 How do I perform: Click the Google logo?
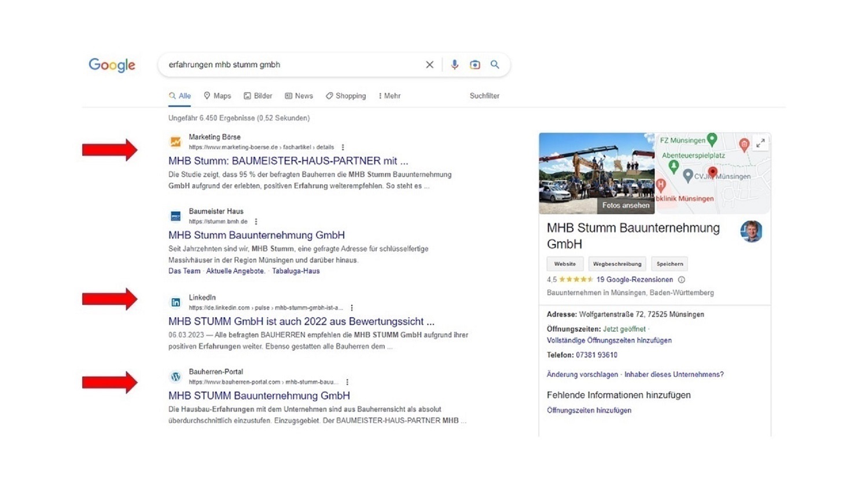coord(112,65)
